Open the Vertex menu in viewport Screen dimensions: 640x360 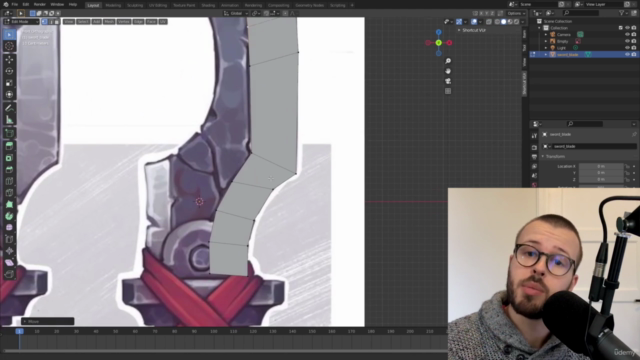[x=124, y=22]
